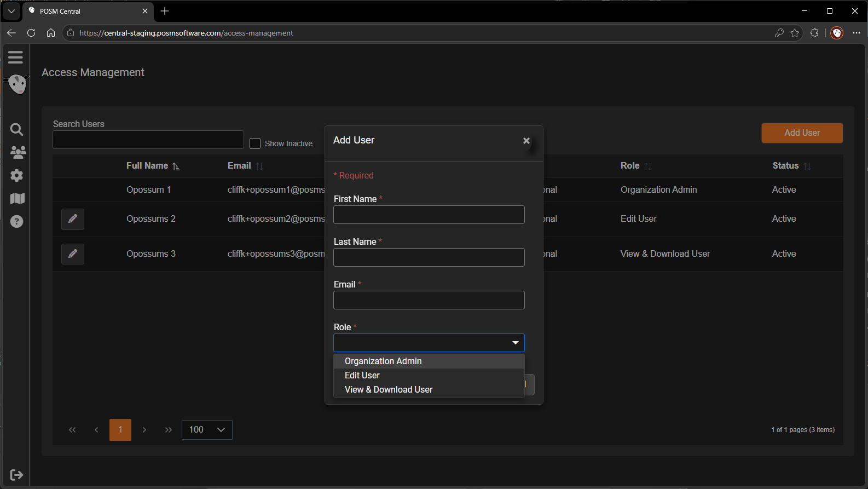The width and height of the screenshot is (868, 489).
Task: Close the POSM Central tab
Action: (x=145, y=11)
